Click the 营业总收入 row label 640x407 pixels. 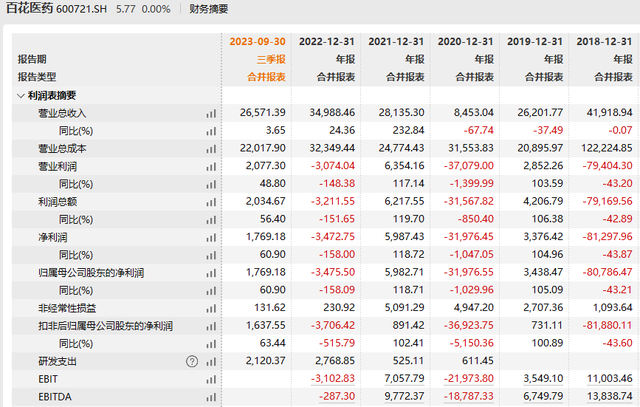pos(62,113)
